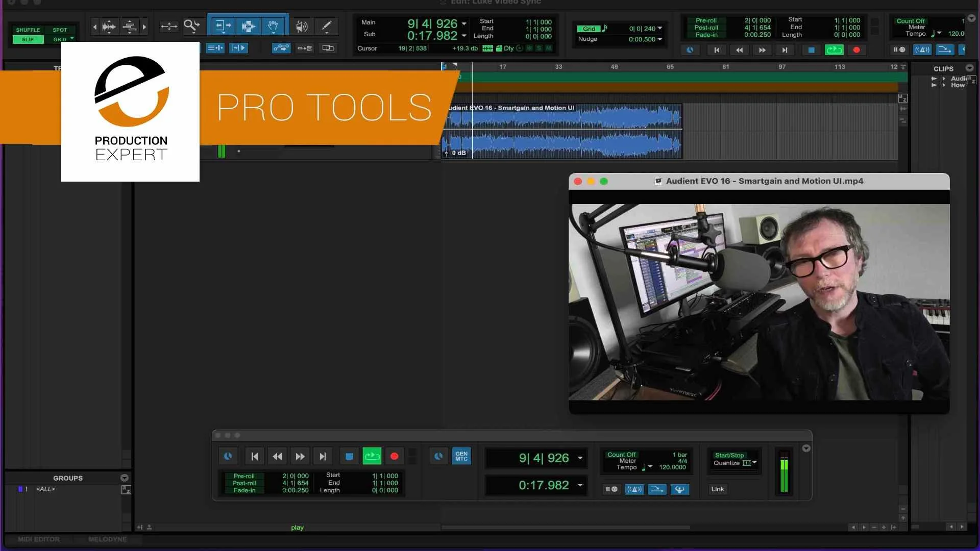Screen dimensions: 980x551
Task: Open the Nudge value dropdown
Action: pos(660,39)
